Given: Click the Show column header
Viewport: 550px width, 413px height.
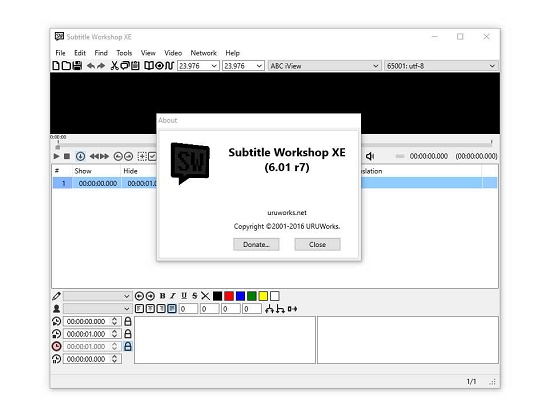Looking at the screenshot, I should point(96,171).
